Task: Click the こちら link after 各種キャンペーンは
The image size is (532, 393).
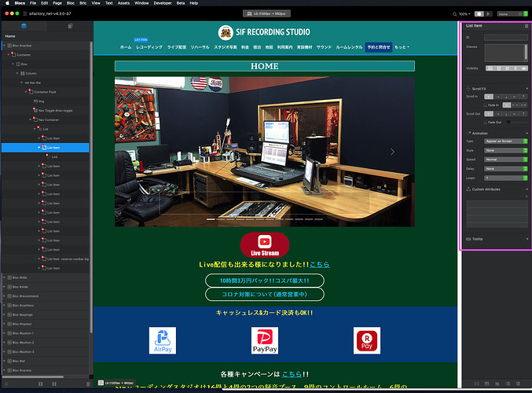Action: tap(292, 374)
